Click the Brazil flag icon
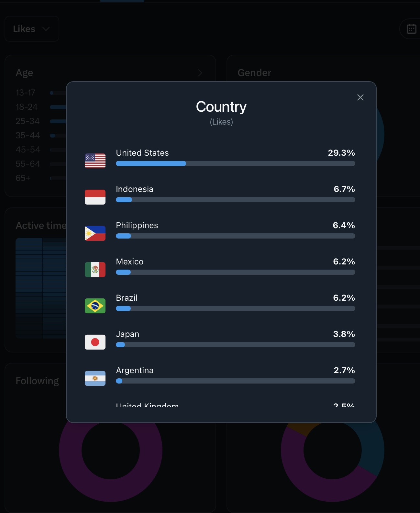 pyautogui.click(x=95, y=306)
